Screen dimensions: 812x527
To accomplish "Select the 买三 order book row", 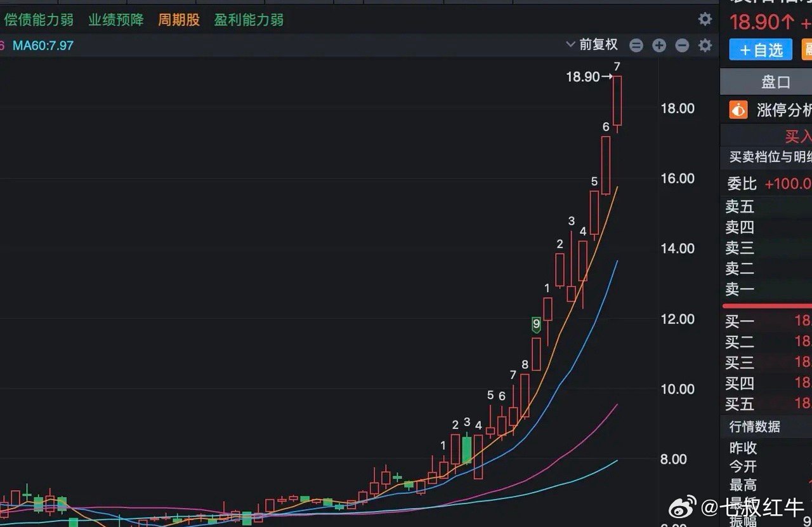I will pyautogui.click(x=766, y=363).
